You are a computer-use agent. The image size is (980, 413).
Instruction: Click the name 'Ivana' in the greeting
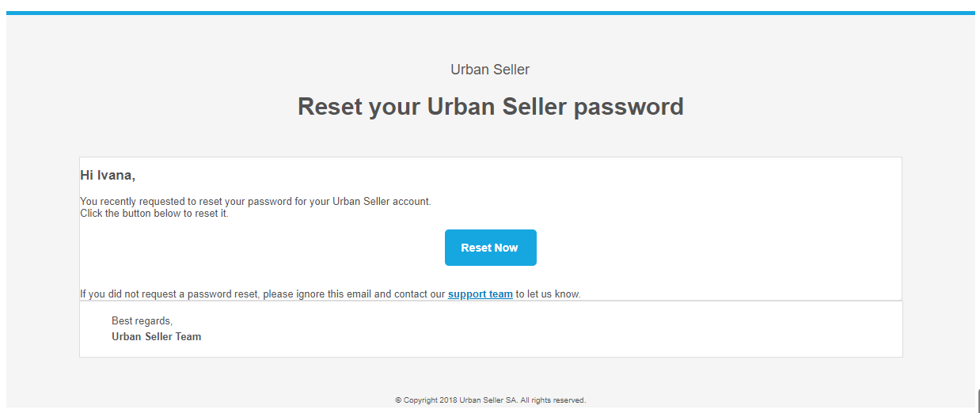tap(116, 175)
